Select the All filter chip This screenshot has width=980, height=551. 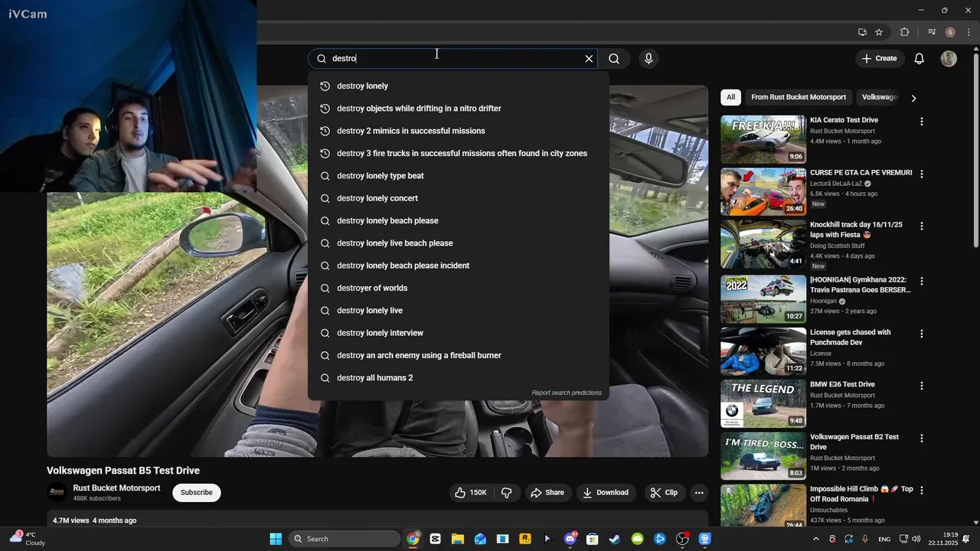(730, 97)
